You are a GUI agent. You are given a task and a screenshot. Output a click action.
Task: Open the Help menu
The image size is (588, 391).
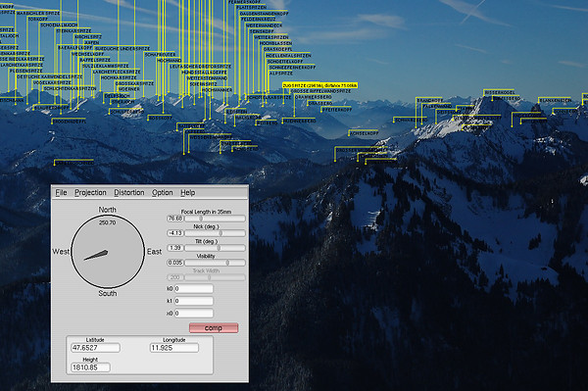point(187,193)
